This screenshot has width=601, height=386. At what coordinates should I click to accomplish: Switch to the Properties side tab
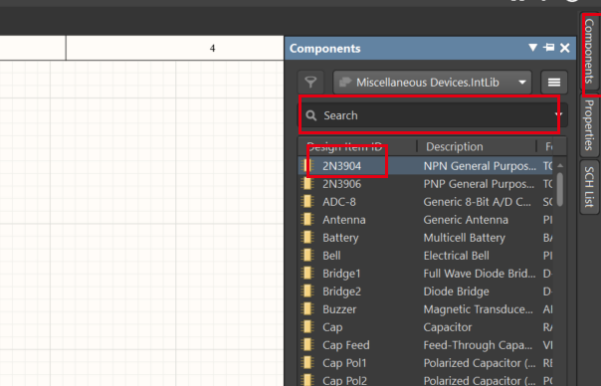[589, 125]
